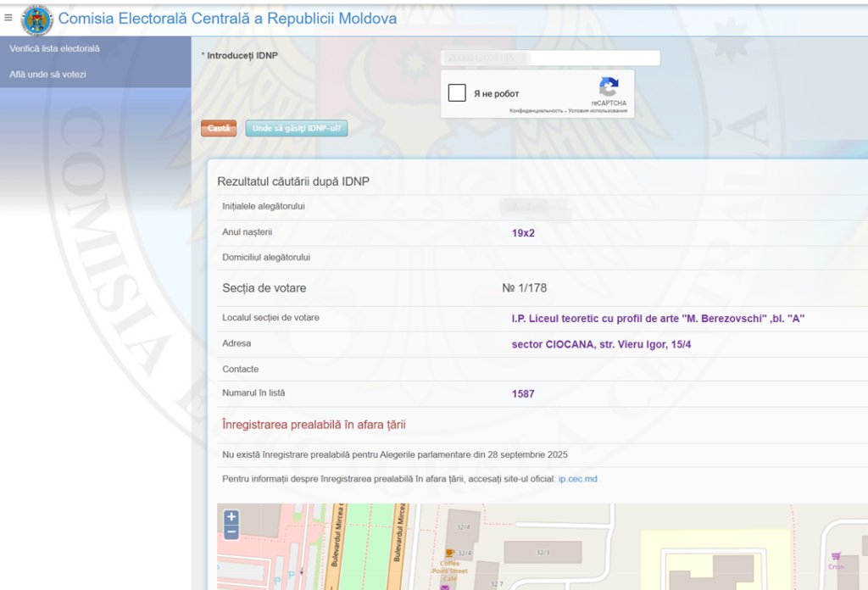Select "Află unde să votezi" in sidebar
Viewport: 868px width, 590px height.
pyautogui.click(x=47, y=75)
